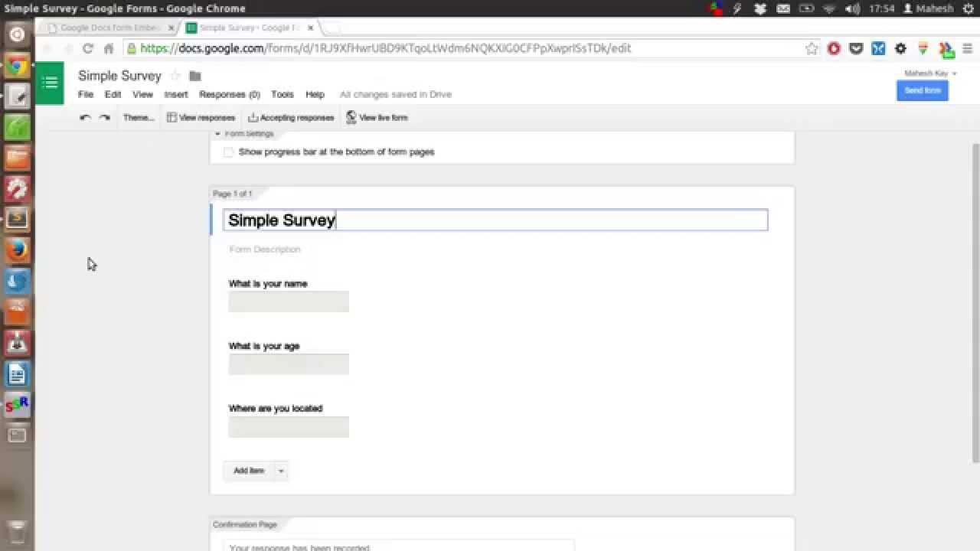Click the vertical page scrollbar
This screenshot has height=551, width=980.
pyautogui.click(x=975, y=302)
